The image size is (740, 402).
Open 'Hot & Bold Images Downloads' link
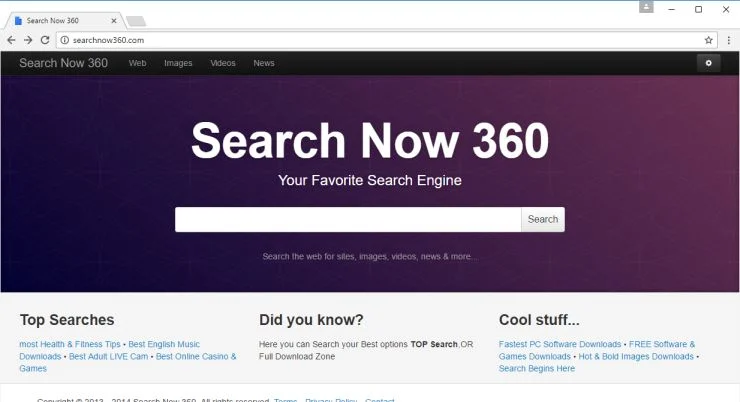point(636,357)
